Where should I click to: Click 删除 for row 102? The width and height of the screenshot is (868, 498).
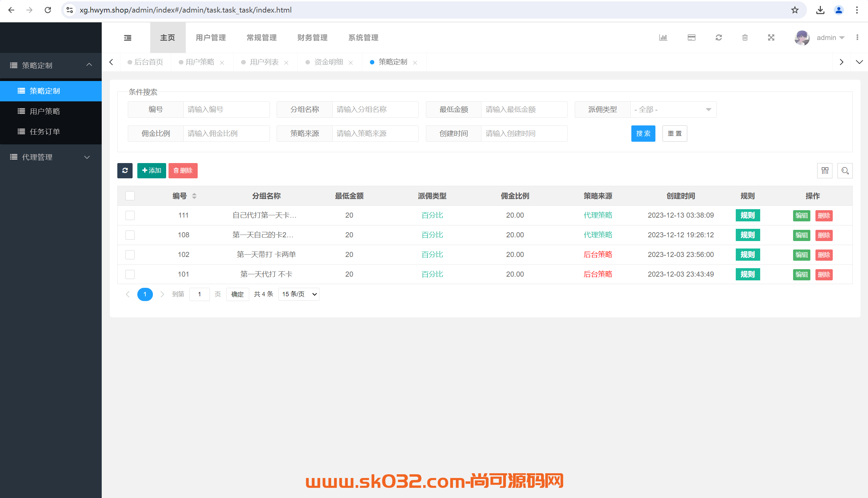pos(824,255)
